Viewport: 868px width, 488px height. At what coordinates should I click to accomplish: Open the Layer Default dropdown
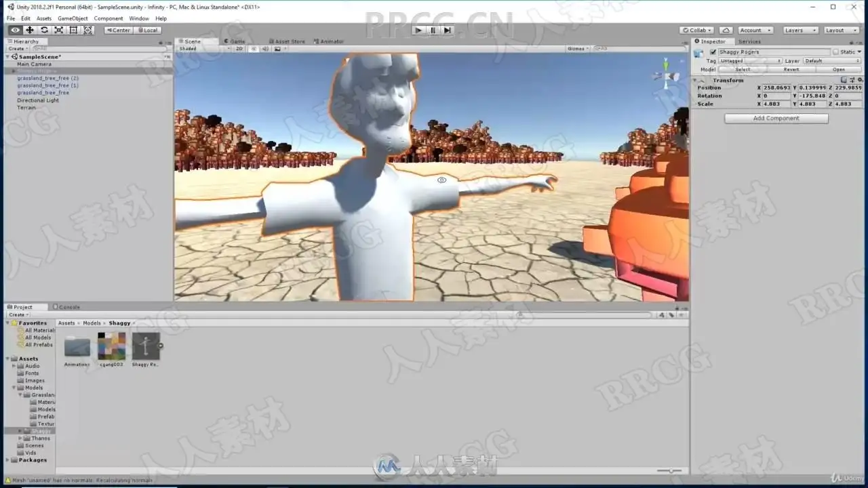[833, 61]
